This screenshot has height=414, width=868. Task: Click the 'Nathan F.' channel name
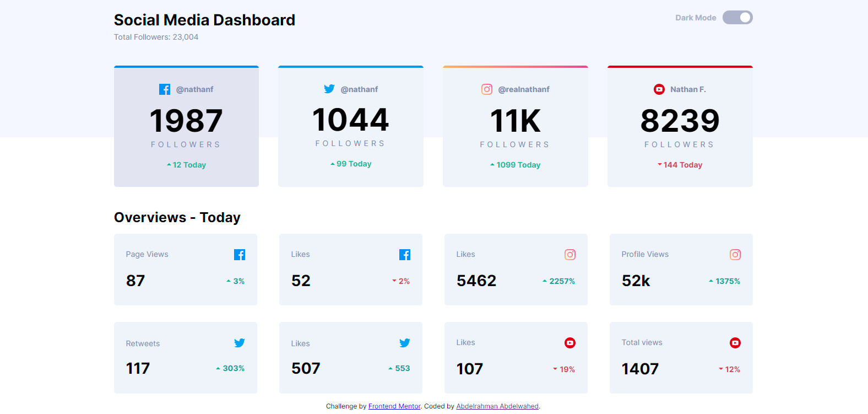[688, 89]
